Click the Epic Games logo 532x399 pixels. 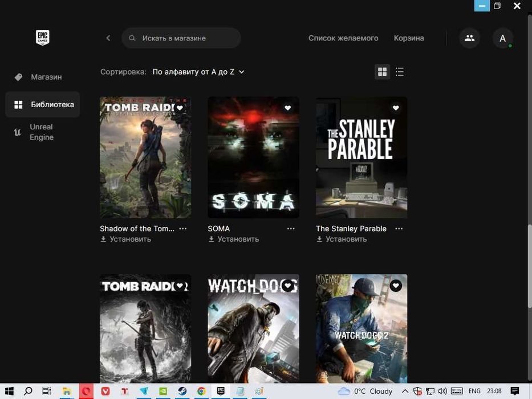click(42, 38)
